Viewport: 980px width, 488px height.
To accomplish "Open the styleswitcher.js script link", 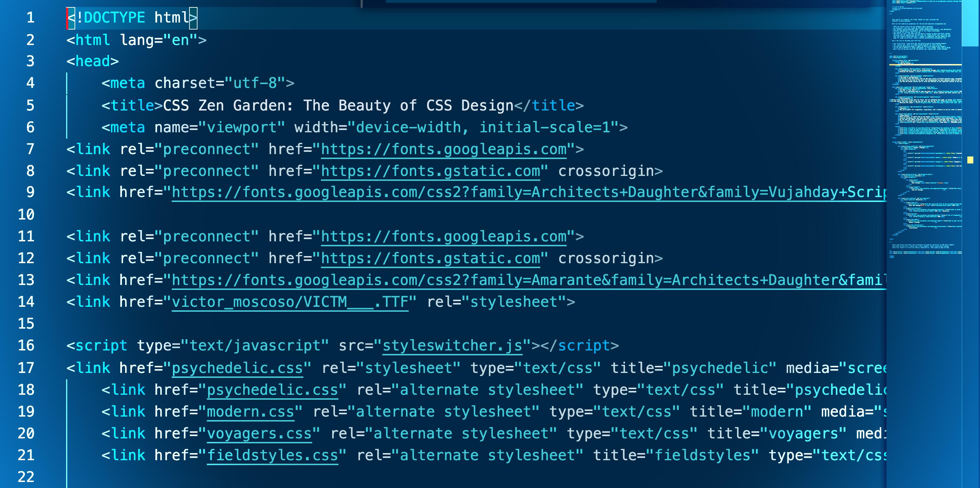I will (452, 346).
